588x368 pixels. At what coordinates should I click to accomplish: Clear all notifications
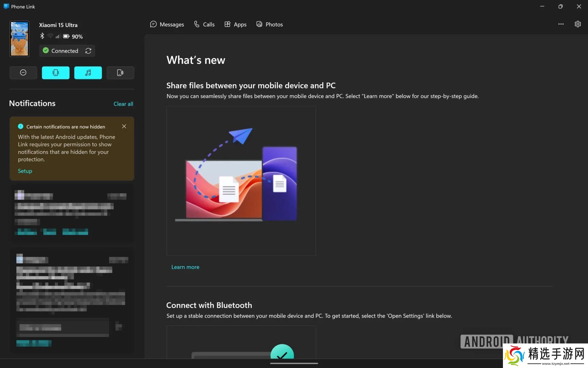pyautogui.click(x=123, y=104)
